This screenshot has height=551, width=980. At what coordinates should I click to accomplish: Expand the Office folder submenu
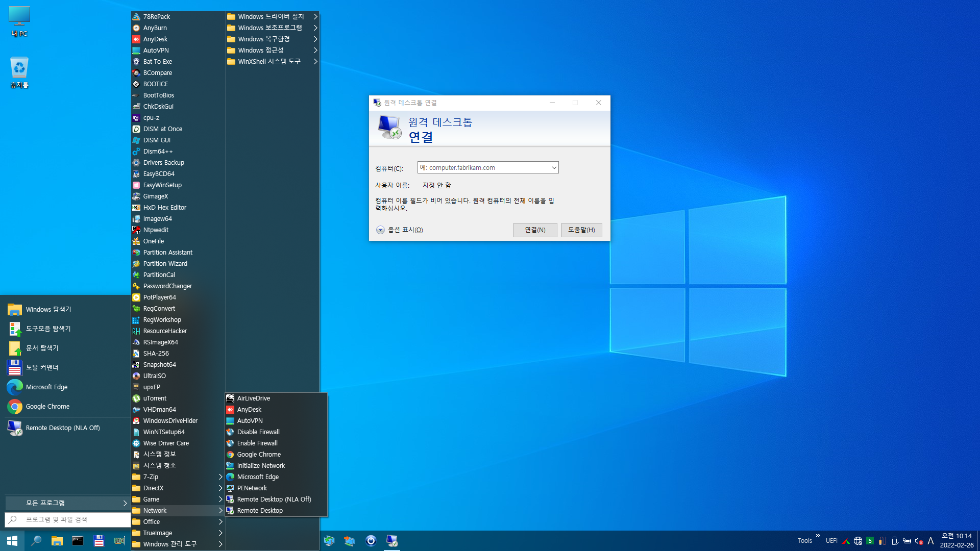pos(178,522)
